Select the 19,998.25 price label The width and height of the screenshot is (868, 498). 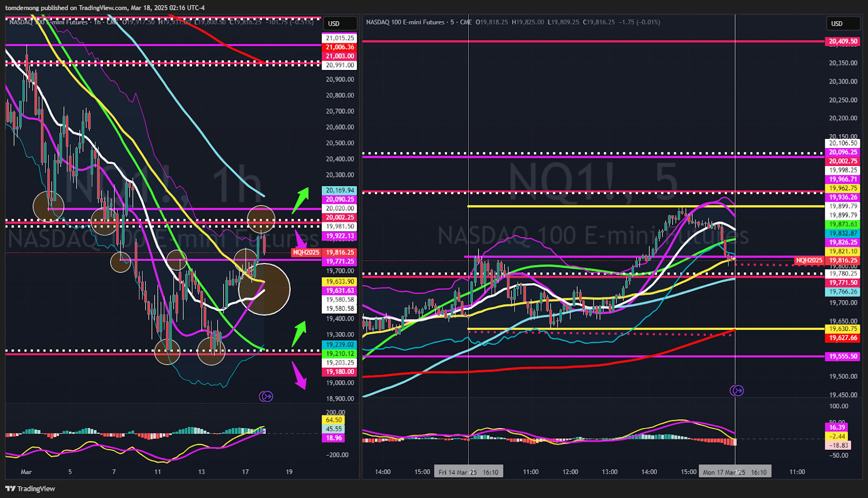coord(843,170)
